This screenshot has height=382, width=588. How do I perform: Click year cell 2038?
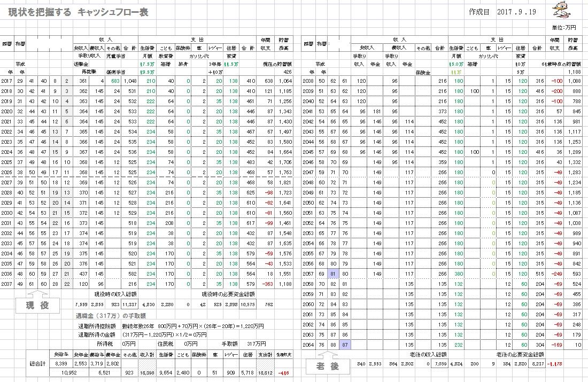(308, 81)
